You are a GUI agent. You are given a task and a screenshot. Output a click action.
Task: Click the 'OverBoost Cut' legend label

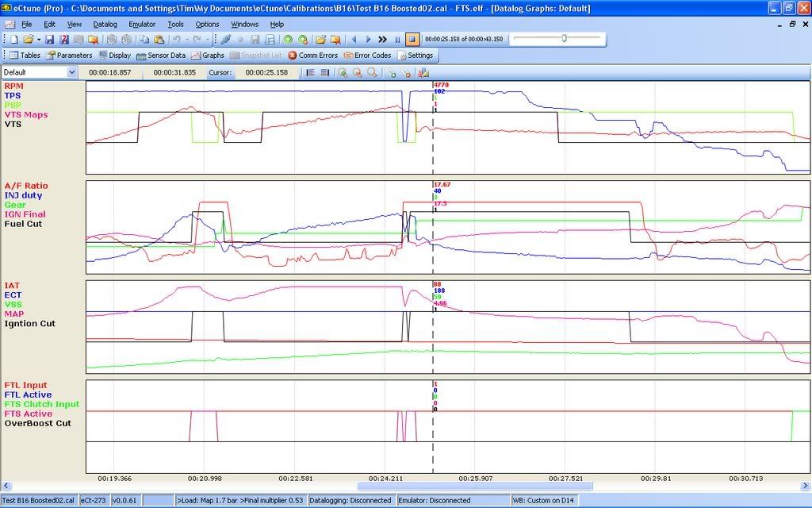coord(38,423)
